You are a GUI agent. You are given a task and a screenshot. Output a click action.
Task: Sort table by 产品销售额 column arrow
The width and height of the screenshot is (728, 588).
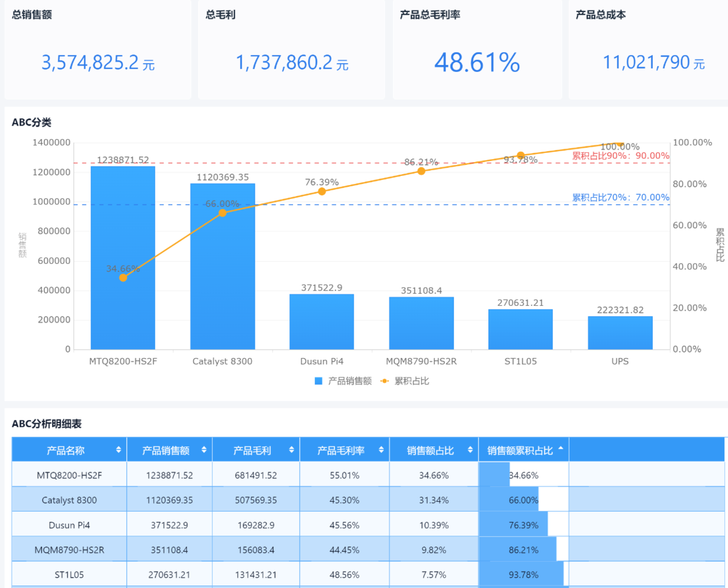pyautogui.click(x=204, y=450)
